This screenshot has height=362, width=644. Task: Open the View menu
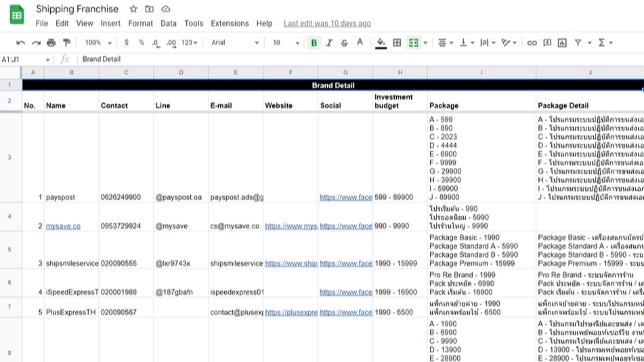85,24
